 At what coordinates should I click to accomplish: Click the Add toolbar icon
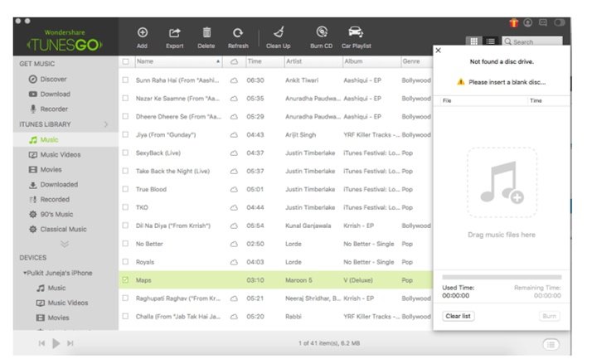pos(143,32)
